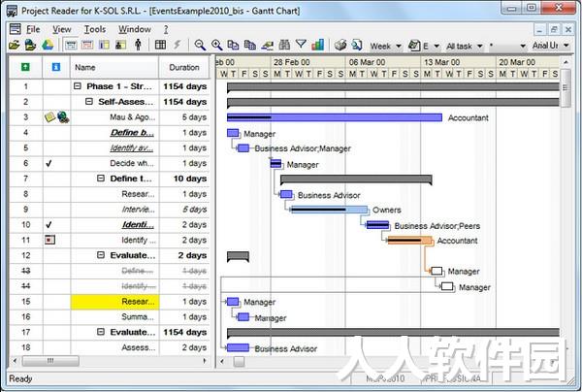The height and width of the screenshot is (392, 582).
Task: Open the table columns grid icon
Action: [x=160, y=45]
